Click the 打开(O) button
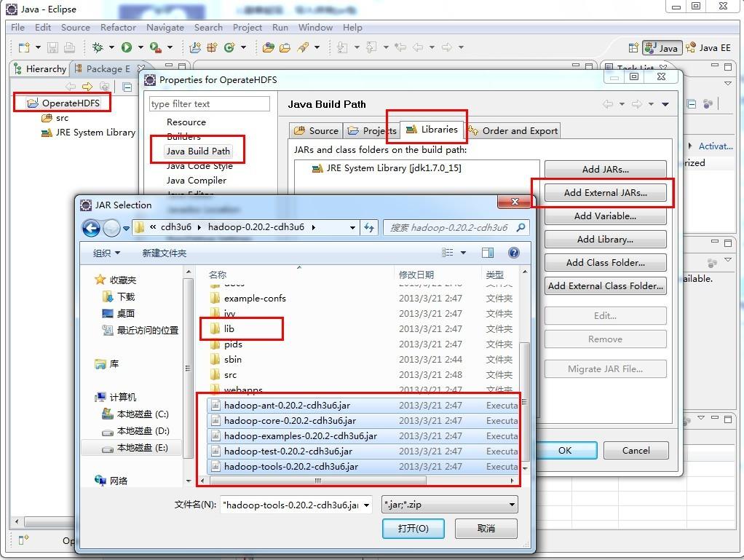Screen dimensions: 744x560 (413, 528)
